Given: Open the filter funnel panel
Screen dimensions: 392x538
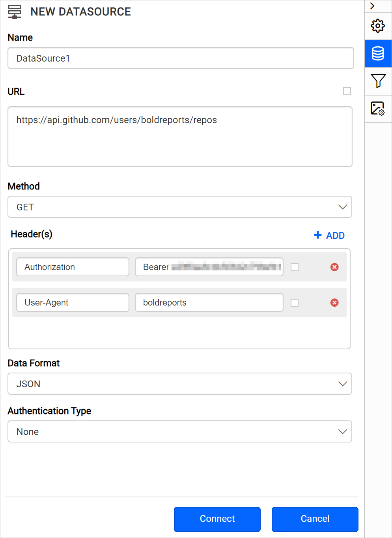Looking at the screenshot, I should click(378, 81).
